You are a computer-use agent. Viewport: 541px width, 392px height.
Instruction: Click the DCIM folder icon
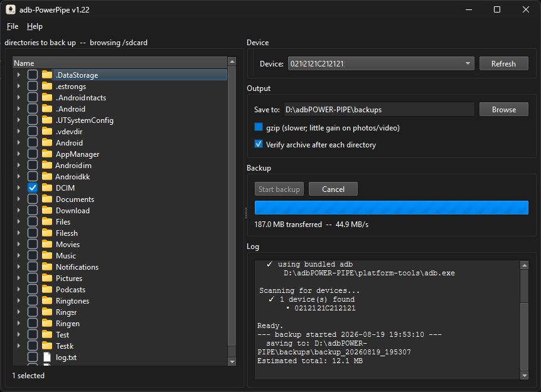pos(47,188)
